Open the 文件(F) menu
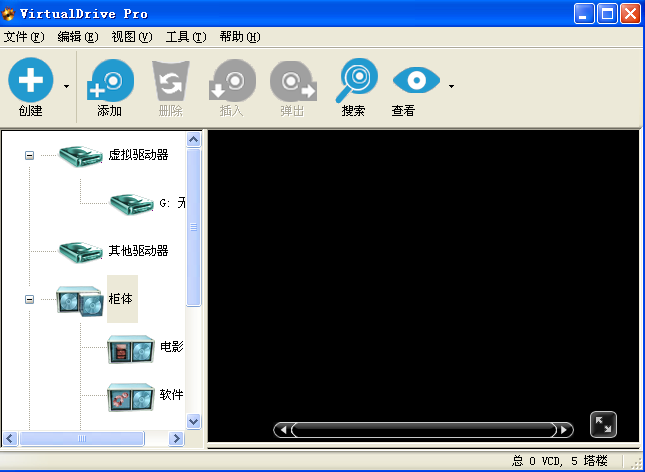Image resolution: width=645 pixels, height=472 pixels. point(24,37)
